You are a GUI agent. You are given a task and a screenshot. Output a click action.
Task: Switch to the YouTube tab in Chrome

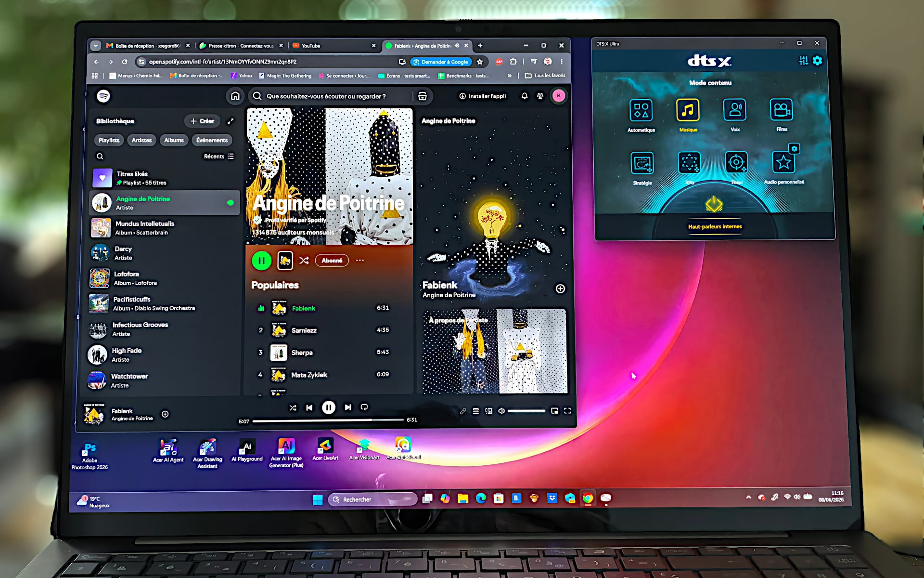(x=334, y=46)
